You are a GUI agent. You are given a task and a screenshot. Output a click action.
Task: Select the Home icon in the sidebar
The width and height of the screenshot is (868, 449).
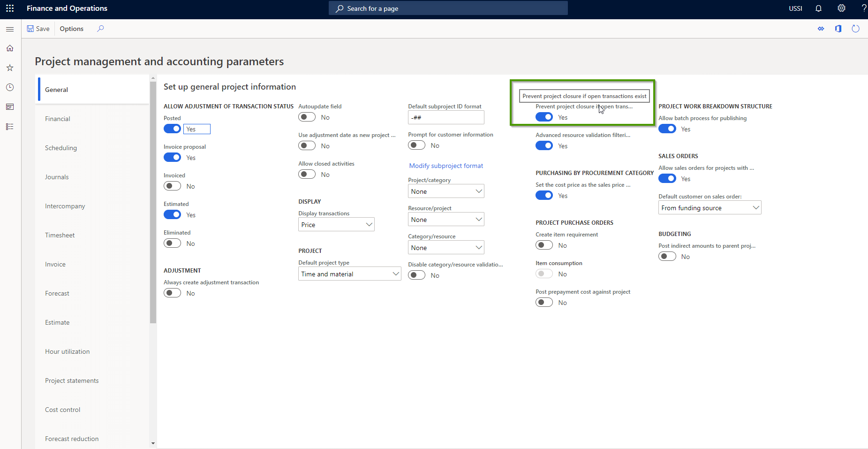(x=9, y=48)
